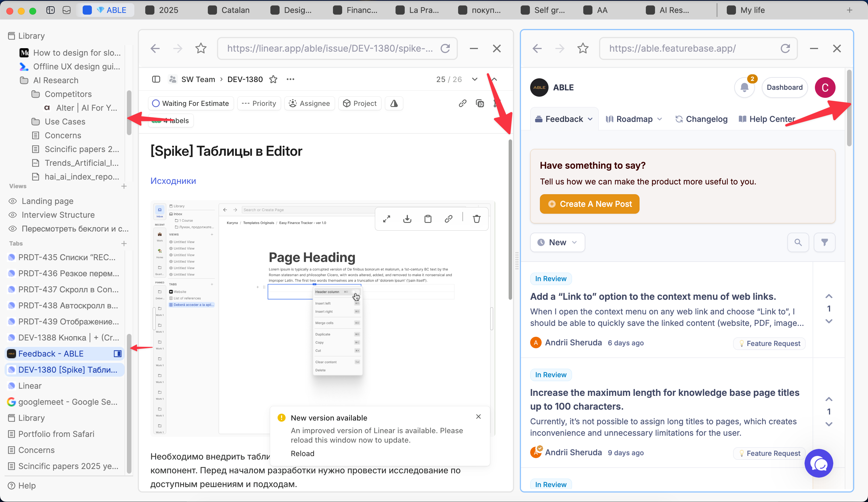The image size is (868, 502).
Task: Open the funnel filter in Featurebase
Action: (x=824, y=242)
